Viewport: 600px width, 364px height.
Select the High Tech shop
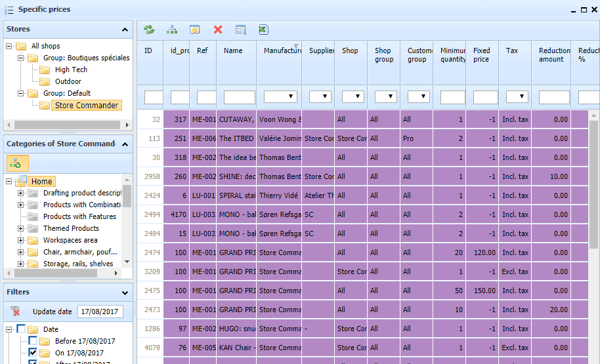coord(70,70)
